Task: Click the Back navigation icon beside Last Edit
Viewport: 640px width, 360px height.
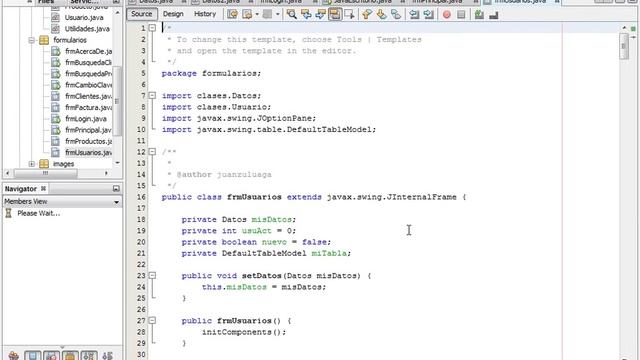Action: (x=247, y=14)
